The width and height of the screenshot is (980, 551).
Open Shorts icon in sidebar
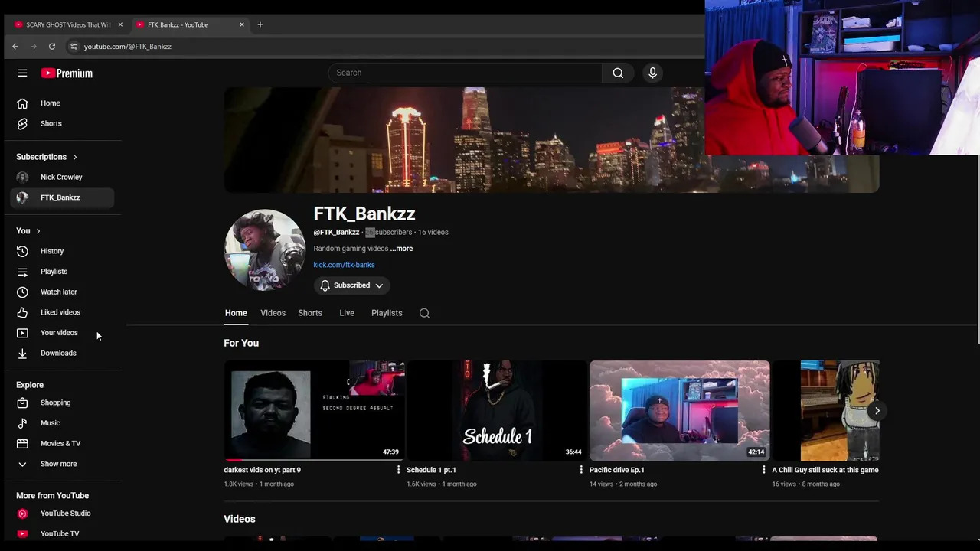pyautogui.click(x=22, y=123)
